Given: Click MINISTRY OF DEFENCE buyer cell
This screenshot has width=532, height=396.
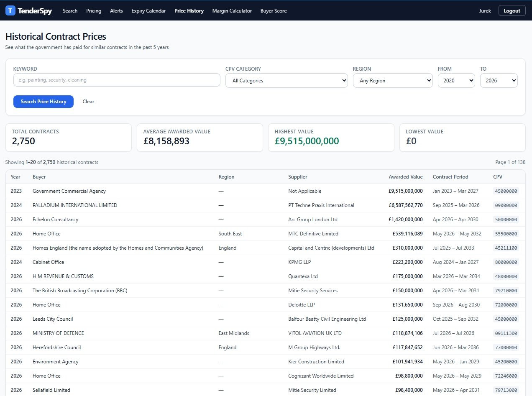Looking at the screenshot, I should tap(58, 333).
